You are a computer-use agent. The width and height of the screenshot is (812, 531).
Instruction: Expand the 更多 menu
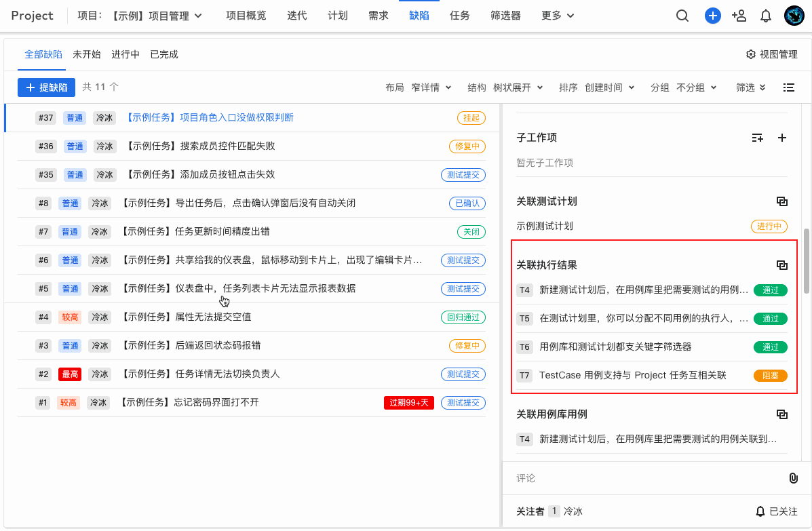(558, 16)
